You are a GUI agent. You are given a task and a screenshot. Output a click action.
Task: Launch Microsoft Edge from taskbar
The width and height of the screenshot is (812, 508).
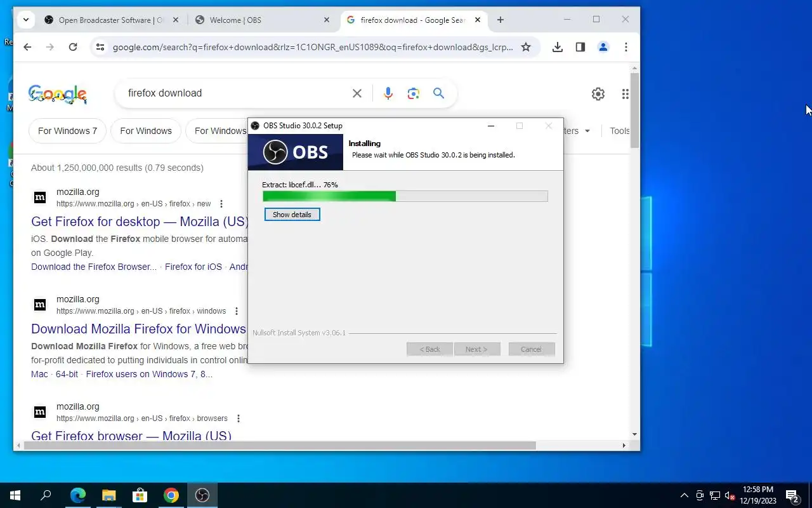(78, 495)
